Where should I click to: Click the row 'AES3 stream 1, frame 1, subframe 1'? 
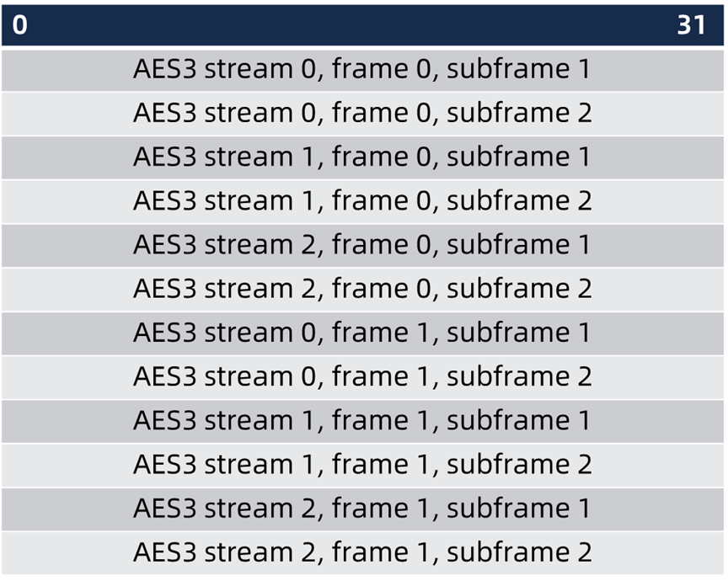[362, 420]
